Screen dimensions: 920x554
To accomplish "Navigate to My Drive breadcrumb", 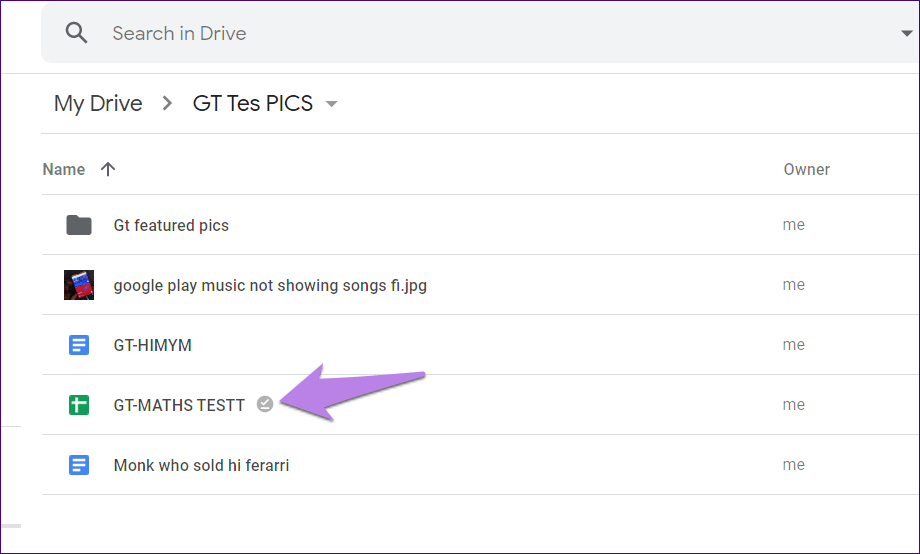I will pyautogui.click(x=98, y=103).
